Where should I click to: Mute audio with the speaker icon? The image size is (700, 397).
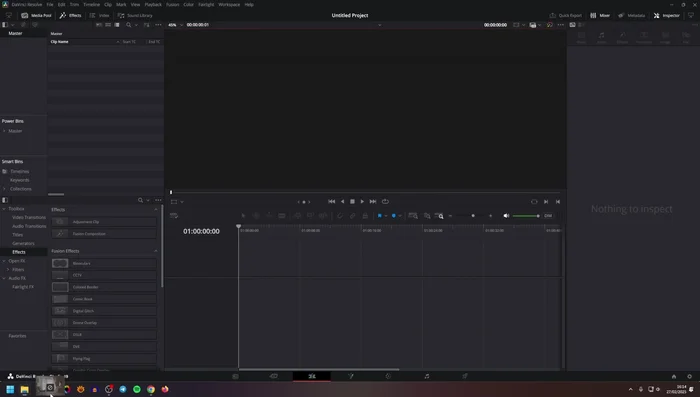(506, 216)
